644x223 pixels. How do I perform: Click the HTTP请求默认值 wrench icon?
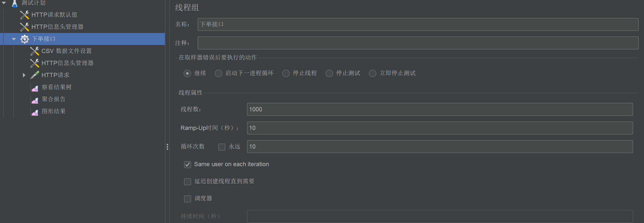(x=25, y=15)
